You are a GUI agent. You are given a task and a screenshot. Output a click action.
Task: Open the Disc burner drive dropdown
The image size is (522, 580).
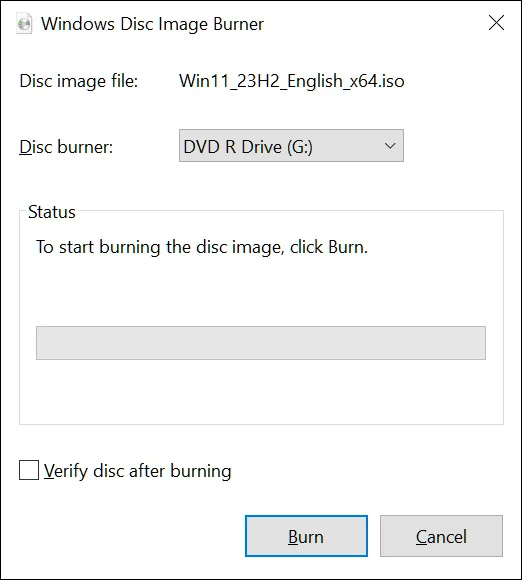(x=291, y=146)
